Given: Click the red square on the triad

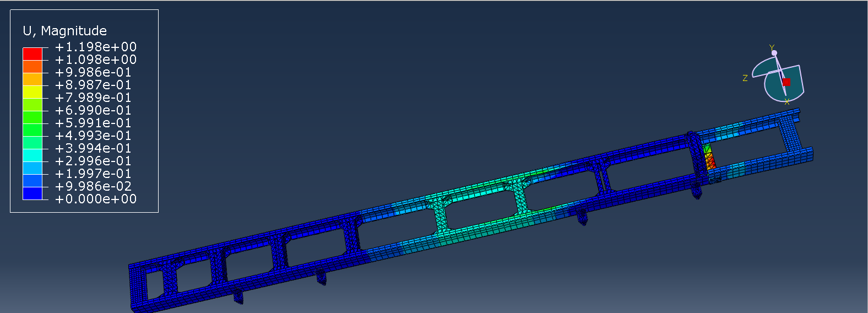Looking at the screenshot, I should [x=786, y=82].
